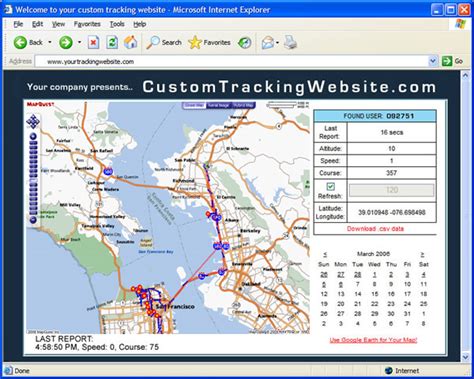Image resolution: width=474 pixels, height=379 pixels.
Task: Click the green Forward arrow icon
Action: coord(66,43)
